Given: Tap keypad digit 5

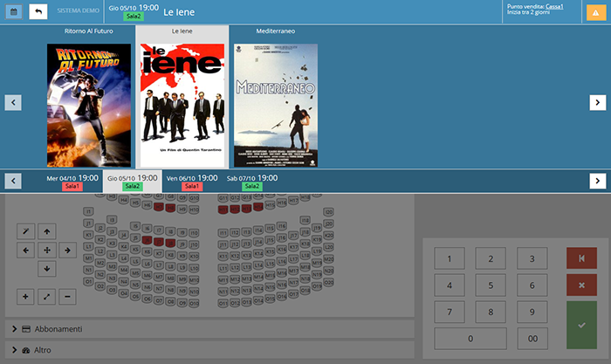Looking at the screenshot, I should (x=491, y=285).
